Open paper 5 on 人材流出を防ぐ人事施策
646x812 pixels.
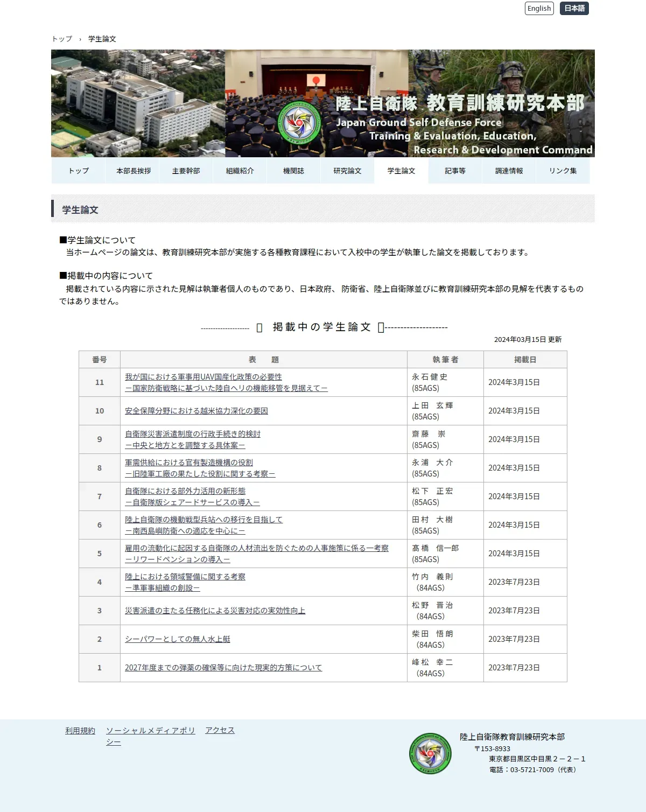click(x=257, y=554)
